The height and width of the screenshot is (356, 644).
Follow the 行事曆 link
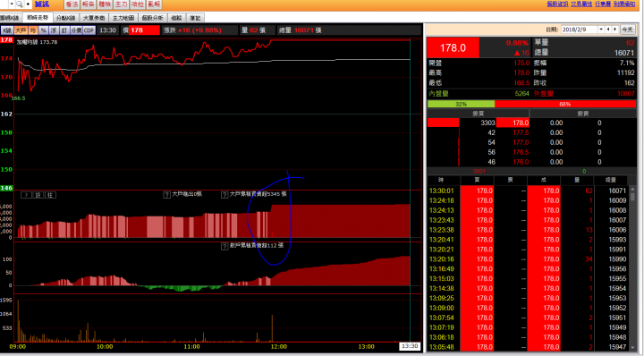coord(603,4)
